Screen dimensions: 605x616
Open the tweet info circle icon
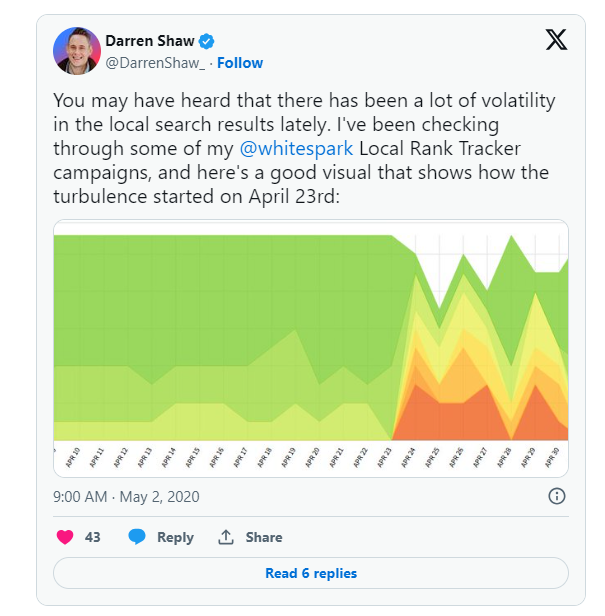point(557,496)
